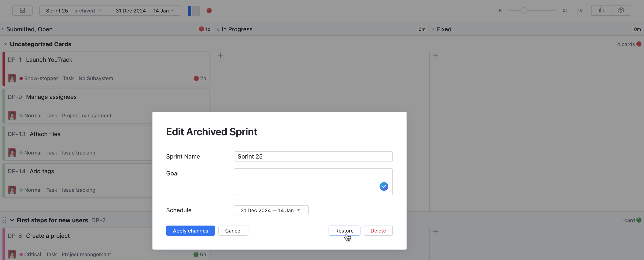Open board settings gear icon
644x260 pixels.
(621, 11)
